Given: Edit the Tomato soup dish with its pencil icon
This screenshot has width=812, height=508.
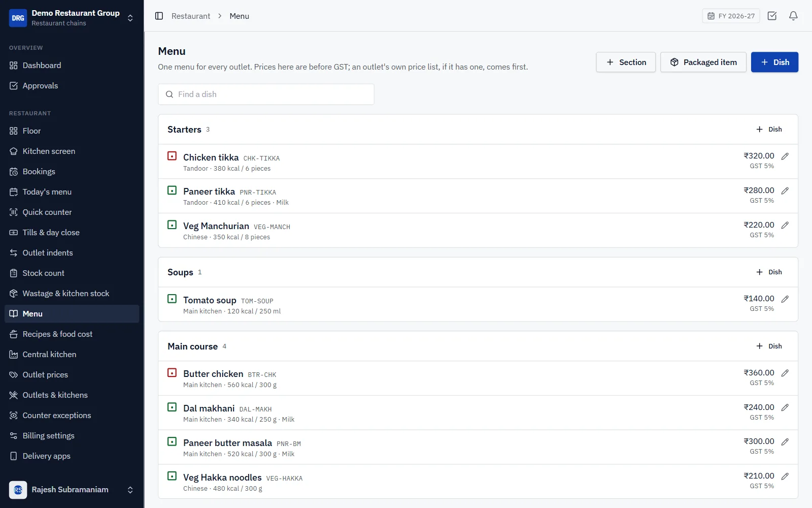Looking at the screenshot, I should point(785,299).
